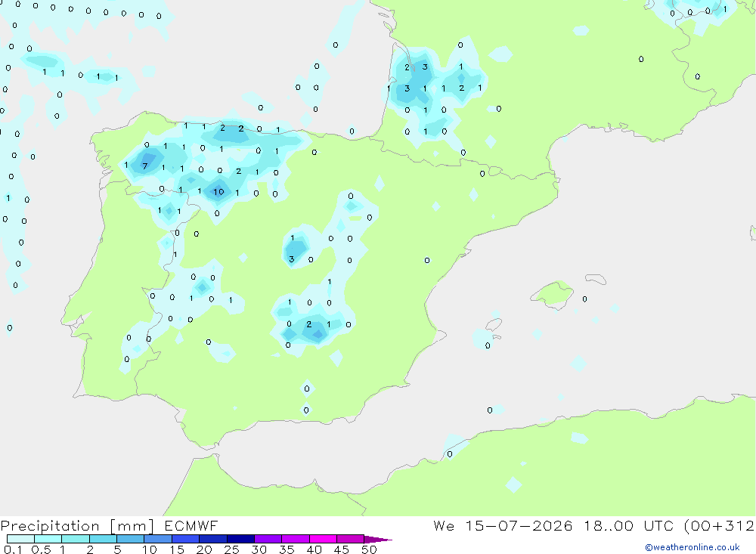Pick the 10–15 mm legend color box
The height and width of the screenshot is (554, 756).
[158, 539]
